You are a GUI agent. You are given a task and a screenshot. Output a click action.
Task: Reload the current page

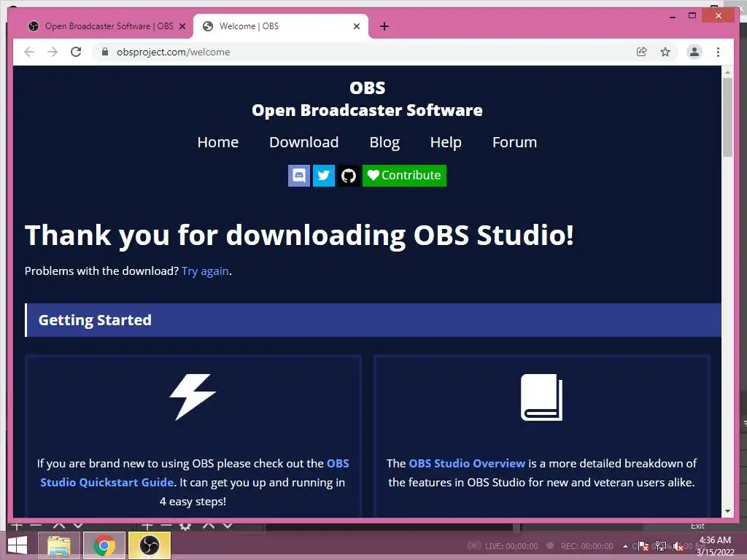click(76, 52)
